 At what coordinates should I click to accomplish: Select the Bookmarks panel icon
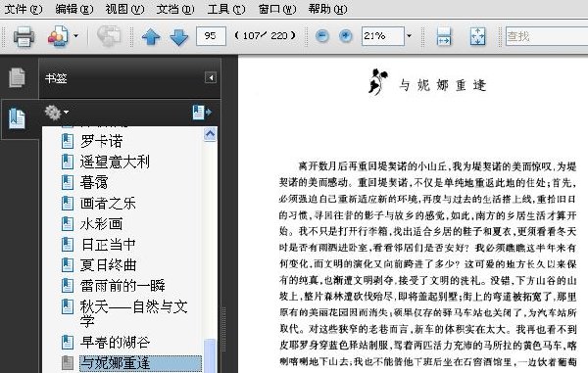[x=18, y=118]
